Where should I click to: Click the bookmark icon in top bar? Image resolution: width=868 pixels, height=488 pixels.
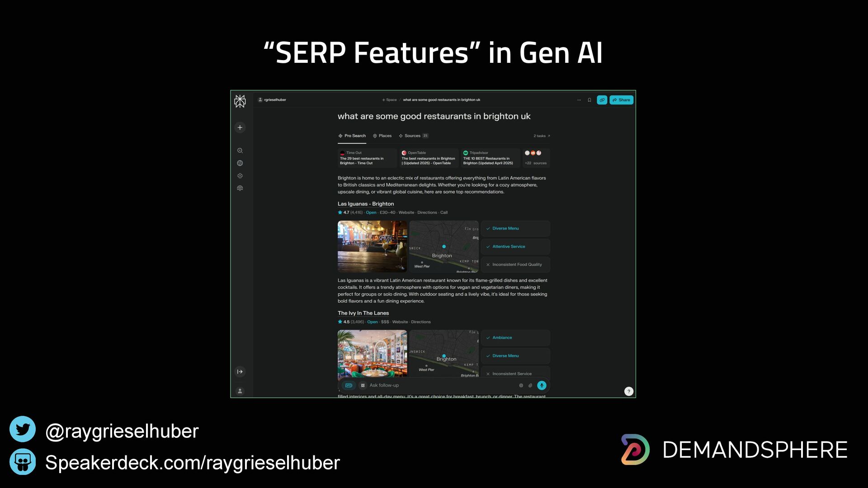tap(589, 100)
